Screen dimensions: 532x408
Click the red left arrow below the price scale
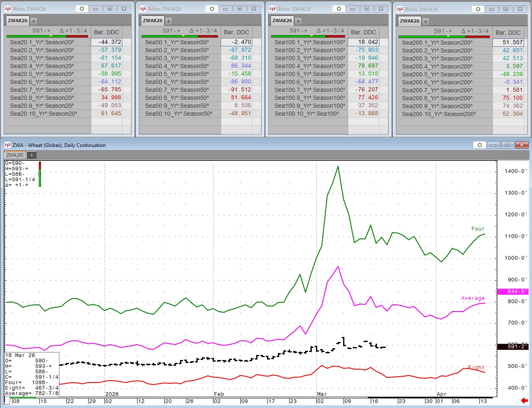pyautogui.click(x=524, y=400)
